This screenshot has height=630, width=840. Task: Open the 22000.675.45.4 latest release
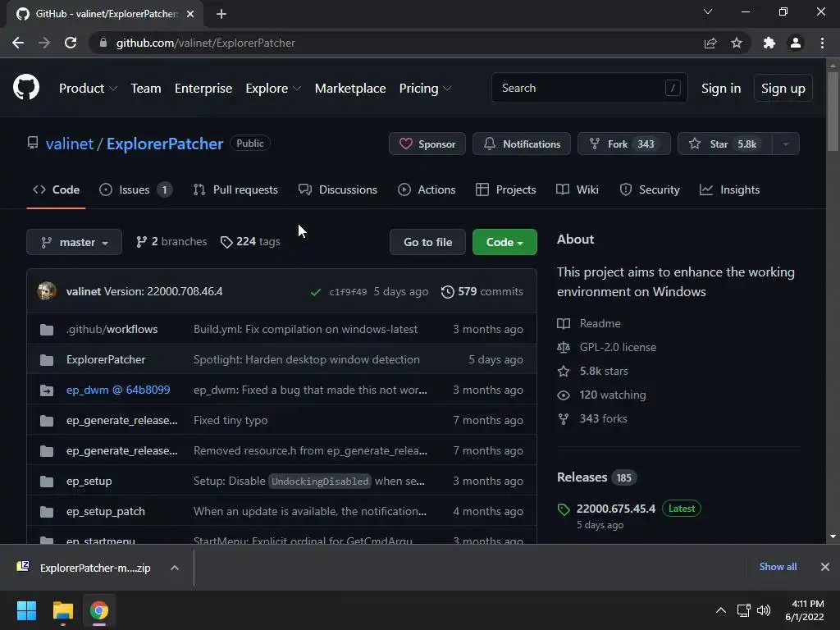click(615, 509)
